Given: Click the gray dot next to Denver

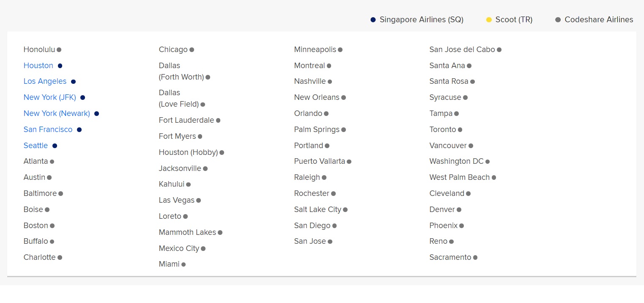Looking at the screenshot, I should pyautogui.click(x=458, y=209).
